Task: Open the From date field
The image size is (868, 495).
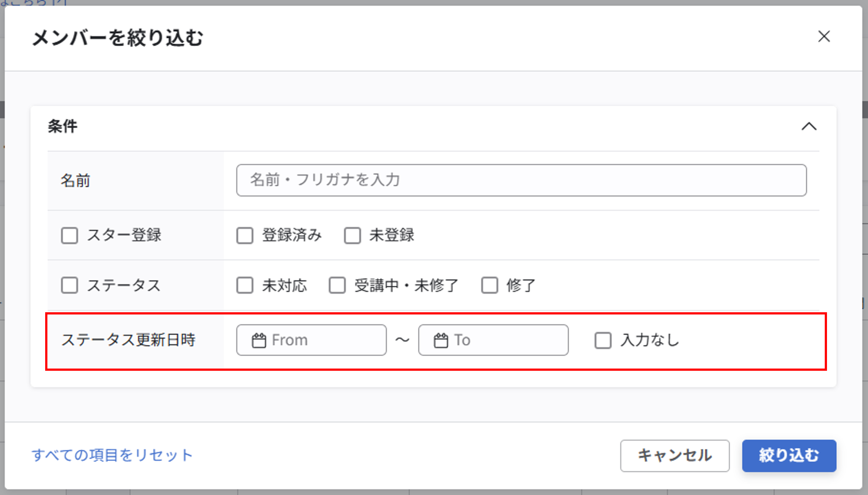Action: click(x=312, y=340)
